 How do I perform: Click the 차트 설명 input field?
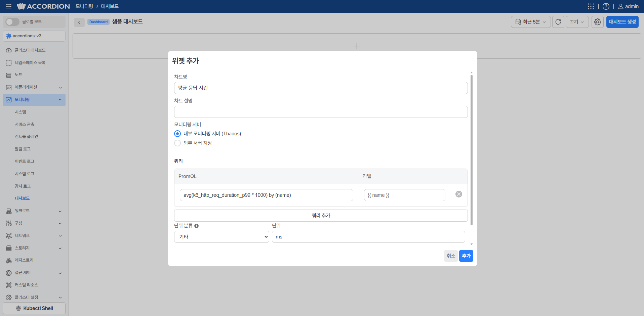coord(321,112)
